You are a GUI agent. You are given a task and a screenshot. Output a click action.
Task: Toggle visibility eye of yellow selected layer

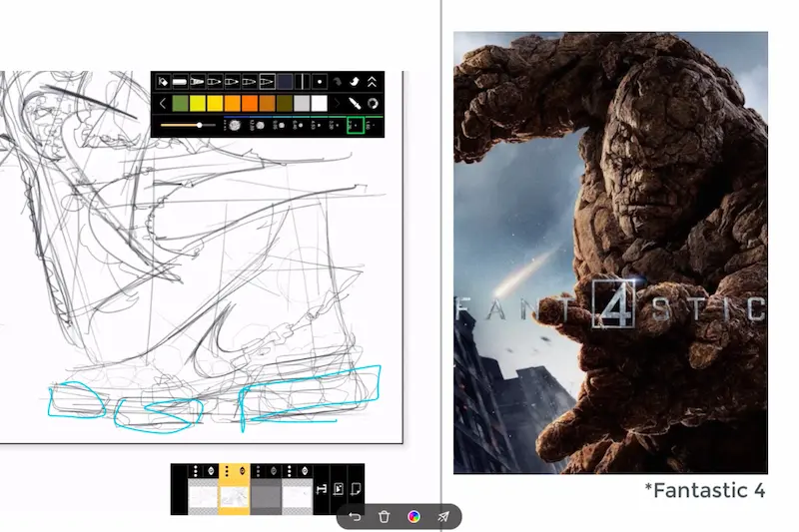coord(242,471)
